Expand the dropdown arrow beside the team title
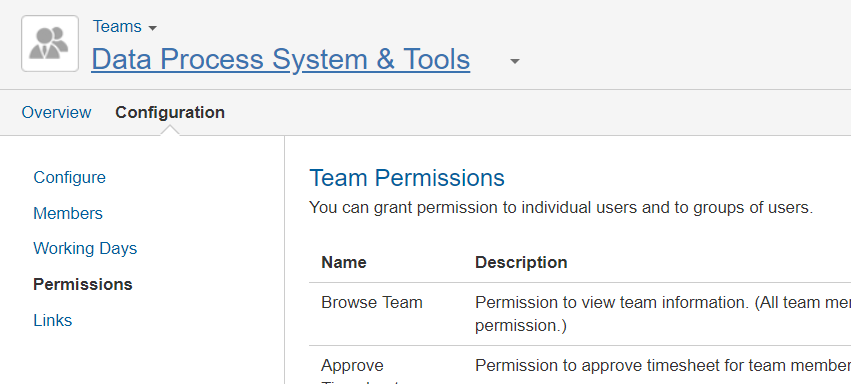851x384 pixels. 515,61
